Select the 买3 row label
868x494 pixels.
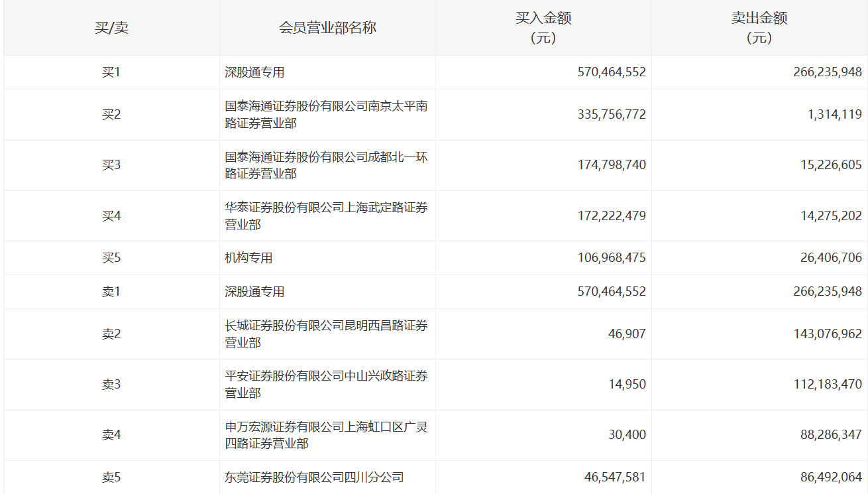click(x=111, y=165)
